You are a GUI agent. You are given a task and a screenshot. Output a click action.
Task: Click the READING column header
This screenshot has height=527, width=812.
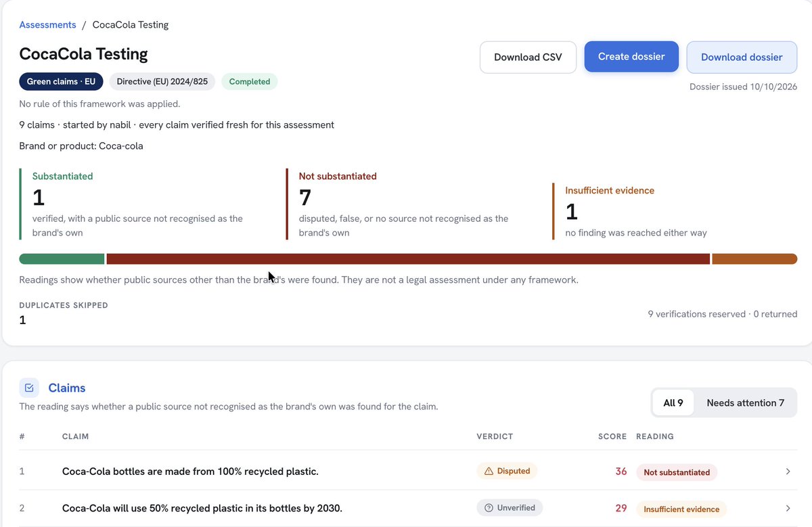(655, 436)
